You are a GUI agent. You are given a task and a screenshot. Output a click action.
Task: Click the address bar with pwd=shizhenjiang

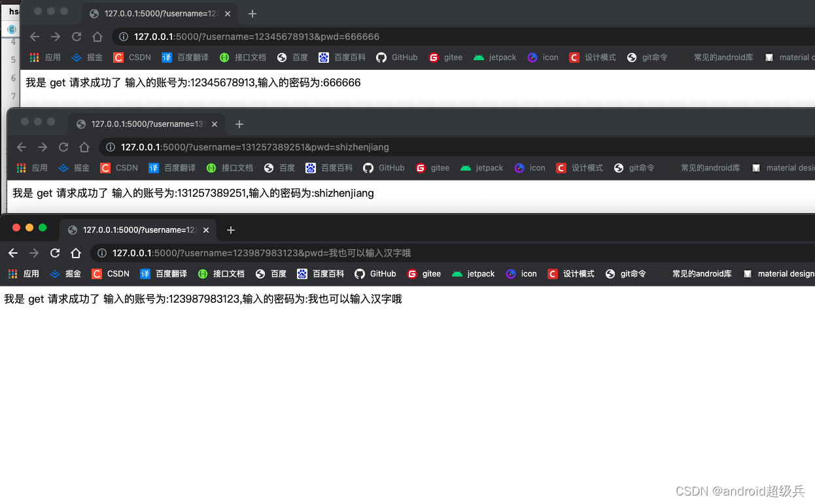pos(458,147)
